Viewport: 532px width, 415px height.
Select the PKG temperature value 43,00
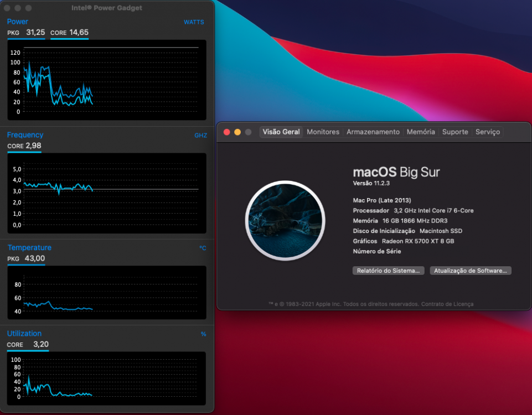click(x=35, y=258)
